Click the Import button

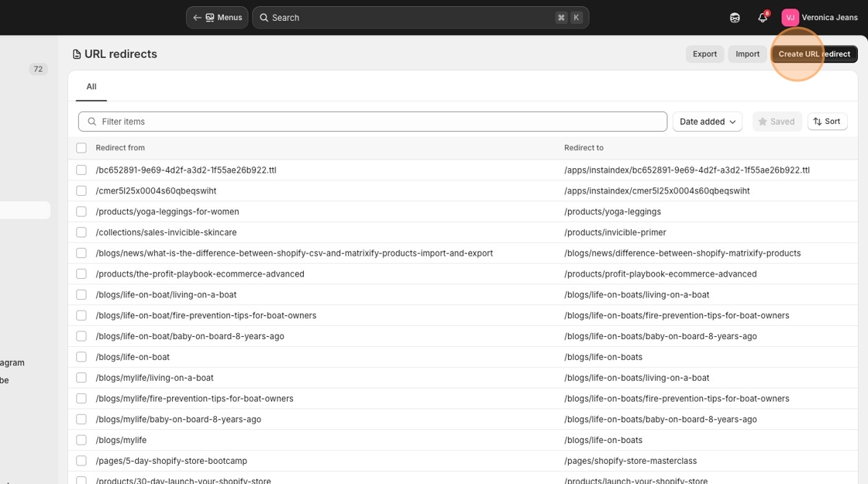pos(747,54)
